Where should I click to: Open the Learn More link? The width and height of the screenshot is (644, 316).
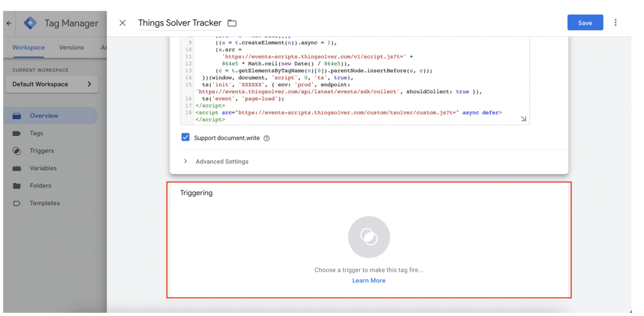(x=369, y=281)
